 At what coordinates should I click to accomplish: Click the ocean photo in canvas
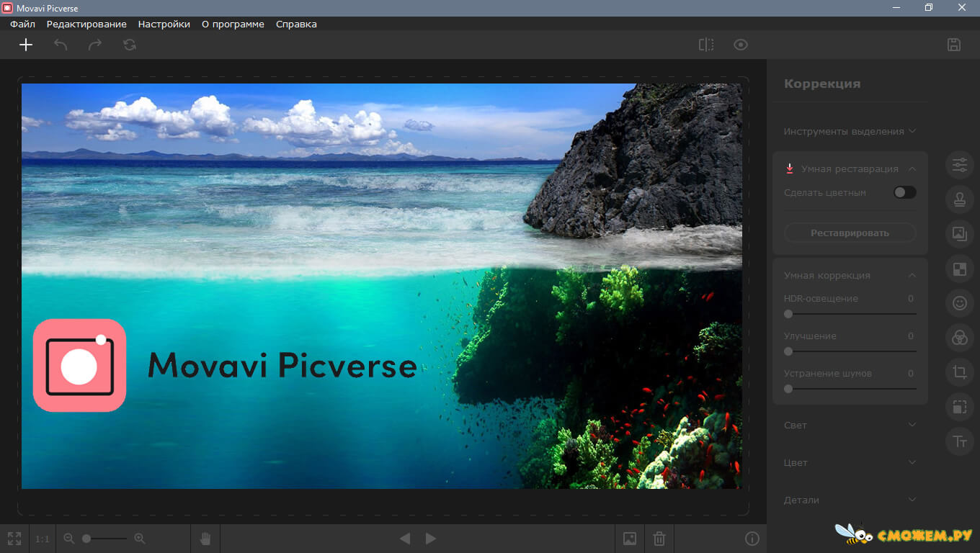pyautogui.click(x=381, y=286)
